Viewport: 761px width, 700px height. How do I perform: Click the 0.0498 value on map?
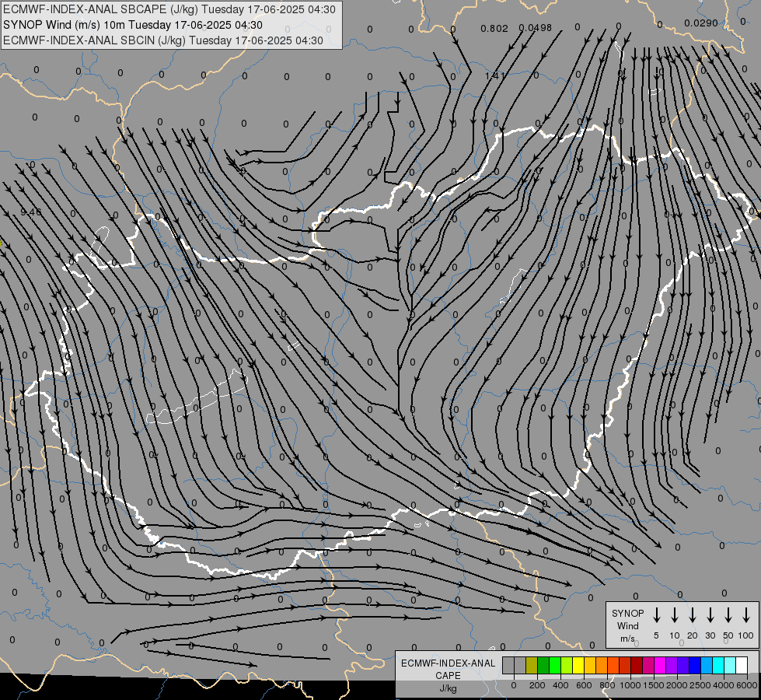coord(536,28)
